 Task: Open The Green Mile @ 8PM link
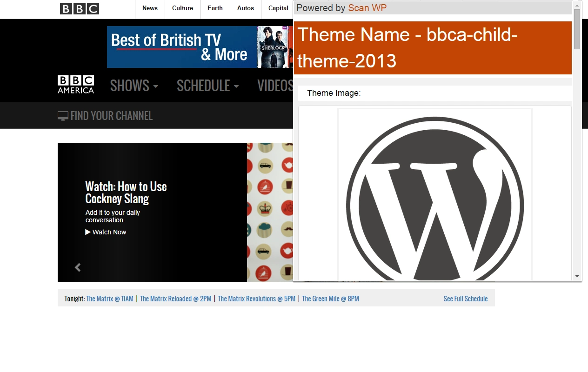pyautogui.click(x=330, y=299)
